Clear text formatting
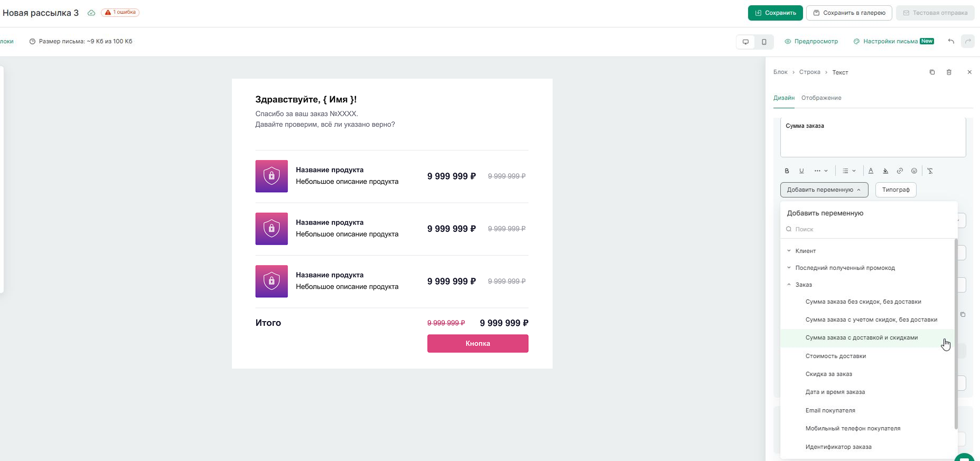 pos(930,171)
